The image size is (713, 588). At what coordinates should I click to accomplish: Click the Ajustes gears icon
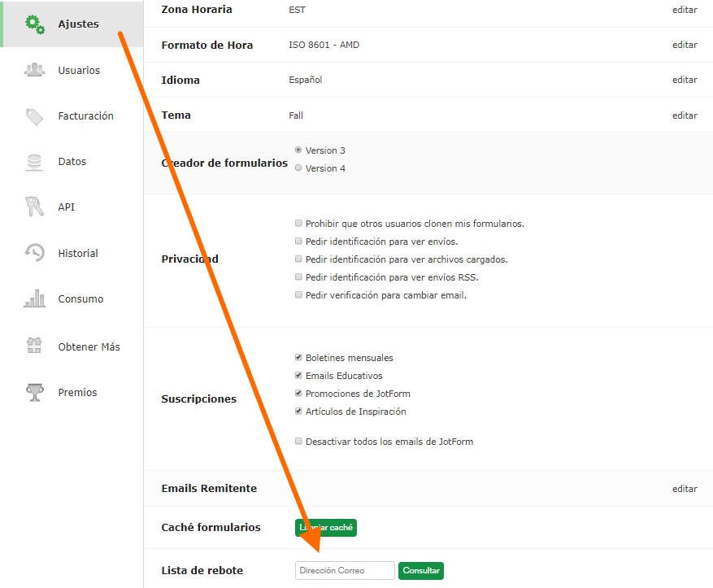click(34, 24)
